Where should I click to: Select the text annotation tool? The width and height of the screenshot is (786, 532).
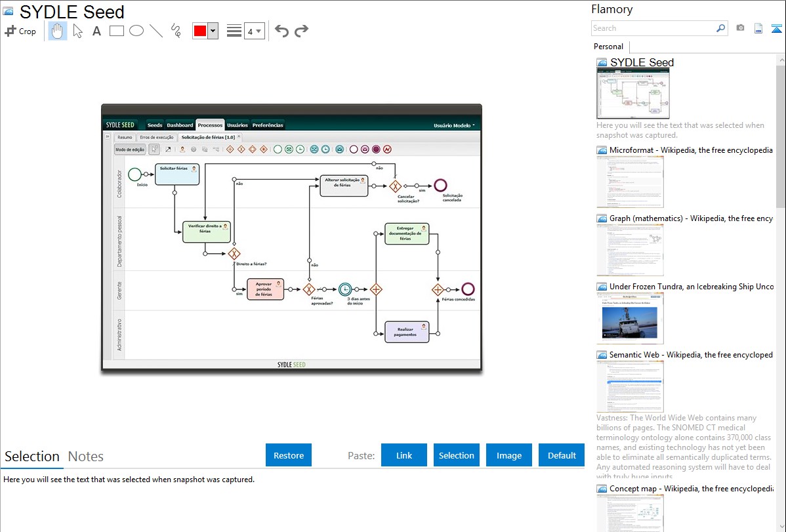[x=96, y=31]
